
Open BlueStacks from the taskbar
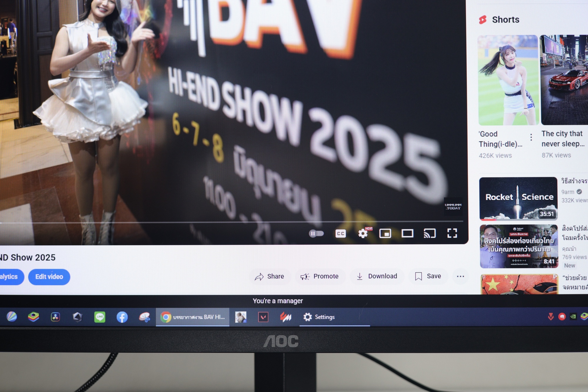pos(34,317)
